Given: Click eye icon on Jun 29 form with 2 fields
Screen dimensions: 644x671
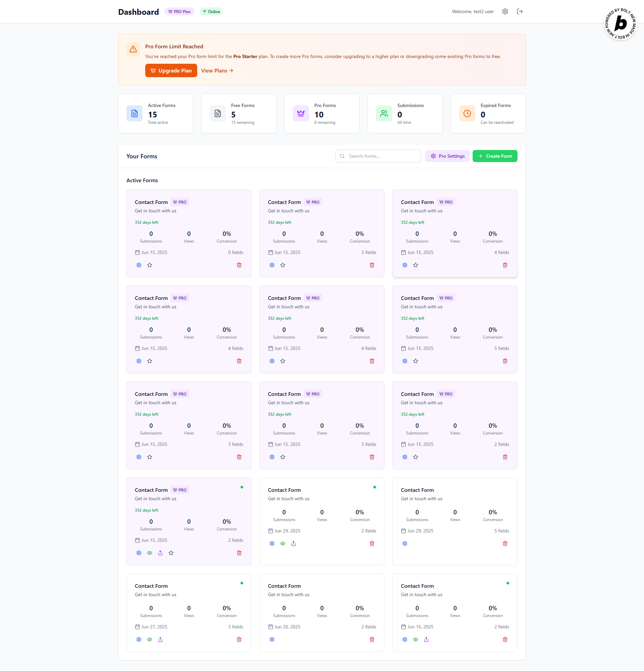Looking at the screenshot, I should (283, 544).
